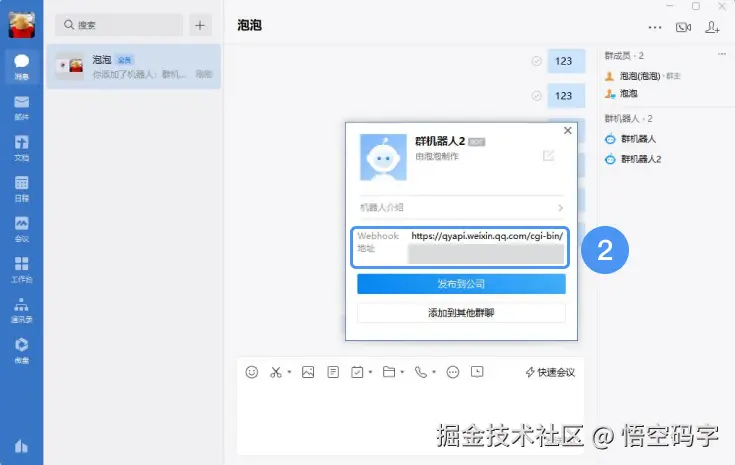This screenshot has width=735, height=465.
Task: Click the chat history clock icon
Action: (477, 372)
